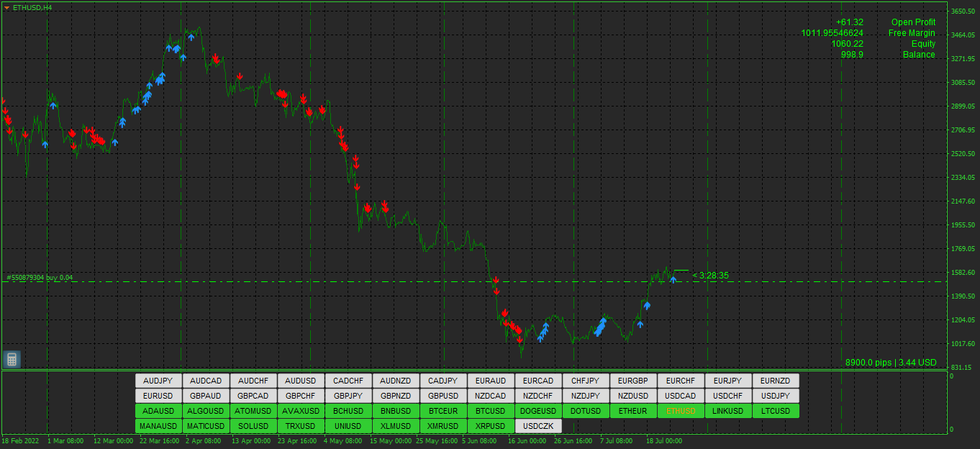Image resolution: width=980 pixels, height=449 pixels.
Task: Select GBPCAD pair
Action: point(253,396)
